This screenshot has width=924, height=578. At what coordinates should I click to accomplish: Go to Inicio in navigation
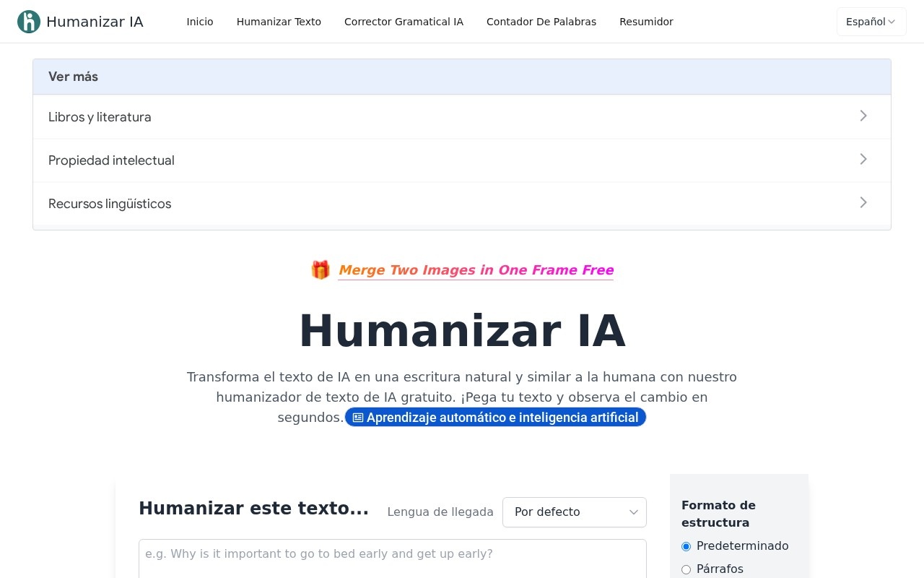[x=200, y=22]
